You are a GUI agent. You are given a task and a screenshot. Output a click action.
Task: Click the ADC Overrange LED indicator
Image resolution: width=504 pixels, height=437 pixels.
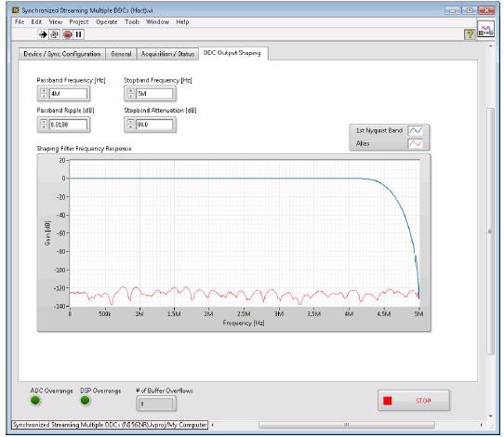[35, 401]
